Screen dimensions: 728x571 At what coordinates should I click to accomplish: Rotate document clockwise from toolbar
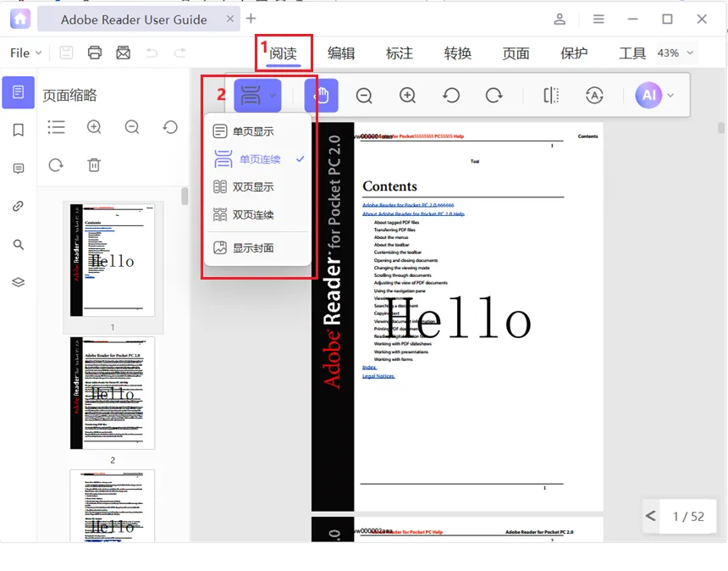click(494, 95)
